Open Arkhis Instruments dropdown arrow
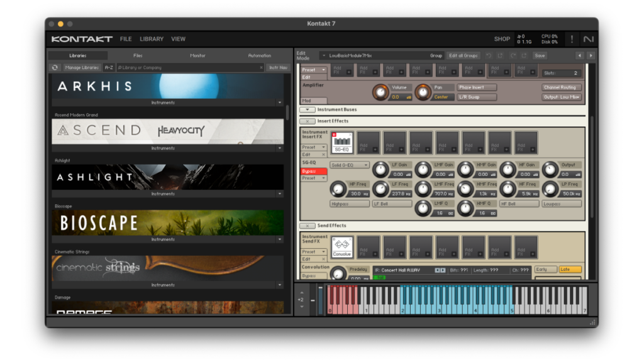 click(280, 102)
